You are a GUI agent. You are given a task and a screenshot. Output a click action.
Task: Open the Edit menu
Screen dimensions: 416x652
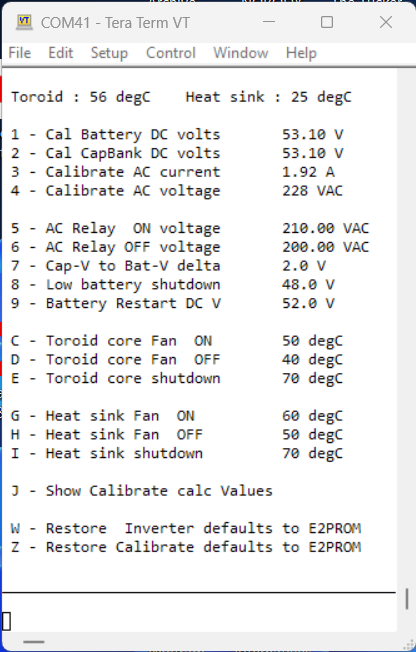tap(61, 53)
